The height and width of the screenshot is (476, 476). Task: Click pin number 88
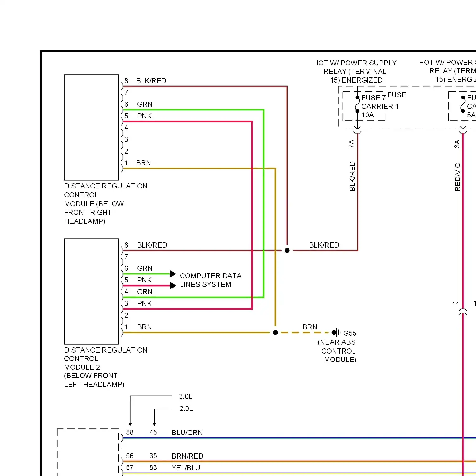(130, 433)
